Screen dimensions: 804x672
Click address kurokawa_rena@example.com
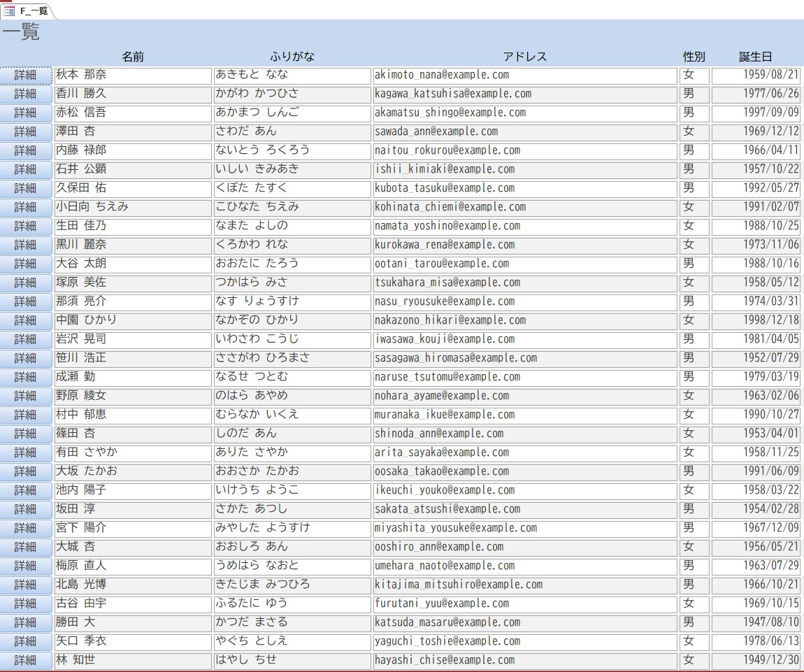point(525,245)
